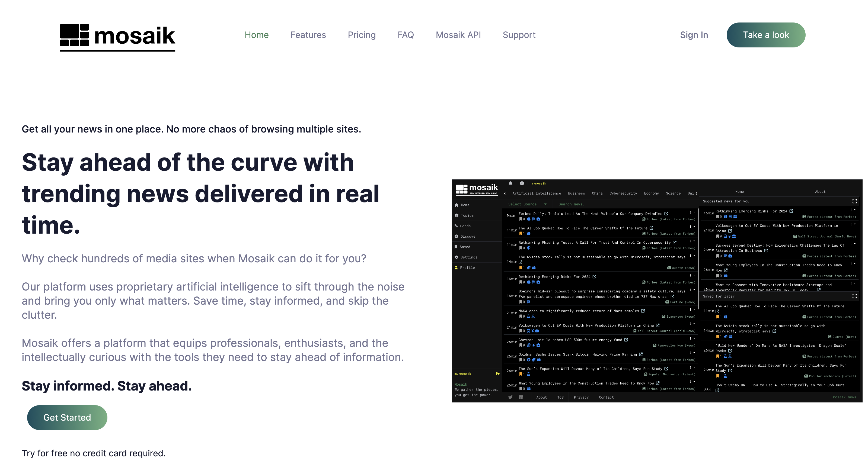
Task: Open the Select Source dropdown
Action: tap(527, 204)
